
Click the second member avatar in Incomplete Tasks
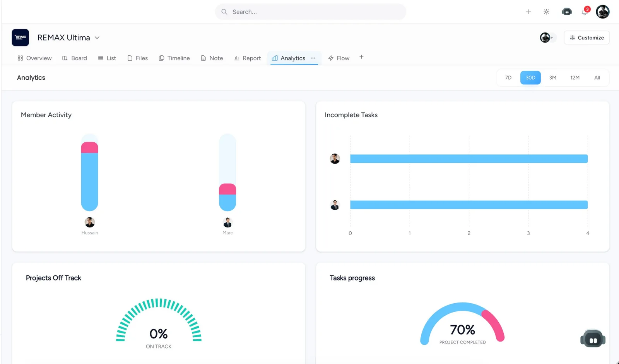335,205
